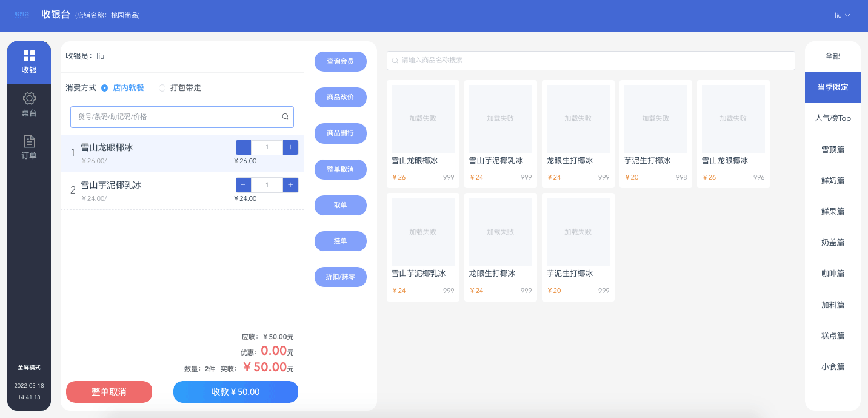
Task: Click the magnifier icon in barcode field
Action: (x=285, y=116)
